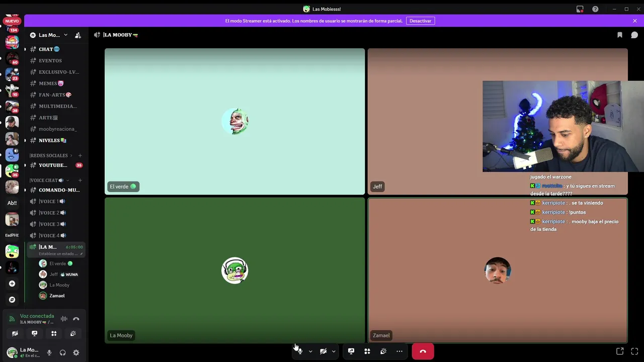Open camera options chevron
Screen dimensions: 644x362
(334, 351)
